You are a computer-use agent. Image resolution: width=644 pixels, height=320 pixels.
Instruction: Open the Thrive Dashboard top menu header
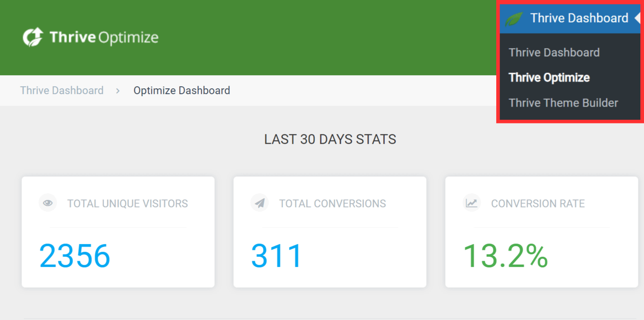click(570, 19)
